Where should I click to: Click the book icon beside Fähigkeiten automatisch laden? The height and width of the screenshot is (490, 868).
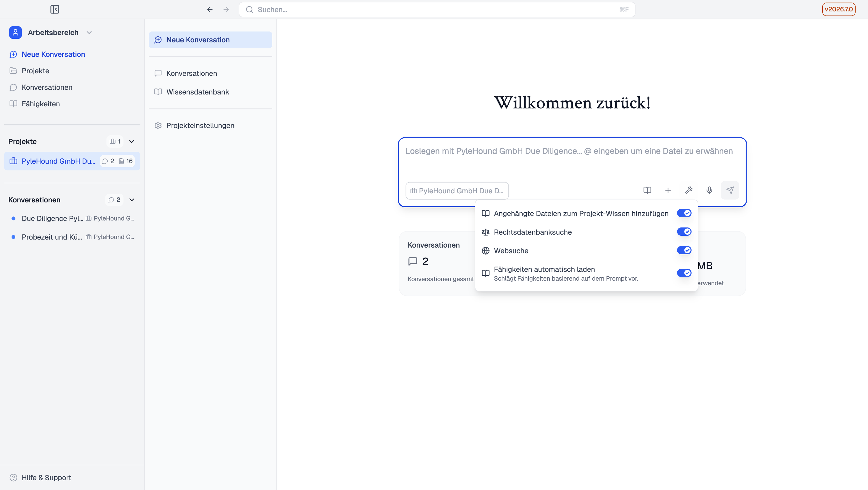pos(486,273)
